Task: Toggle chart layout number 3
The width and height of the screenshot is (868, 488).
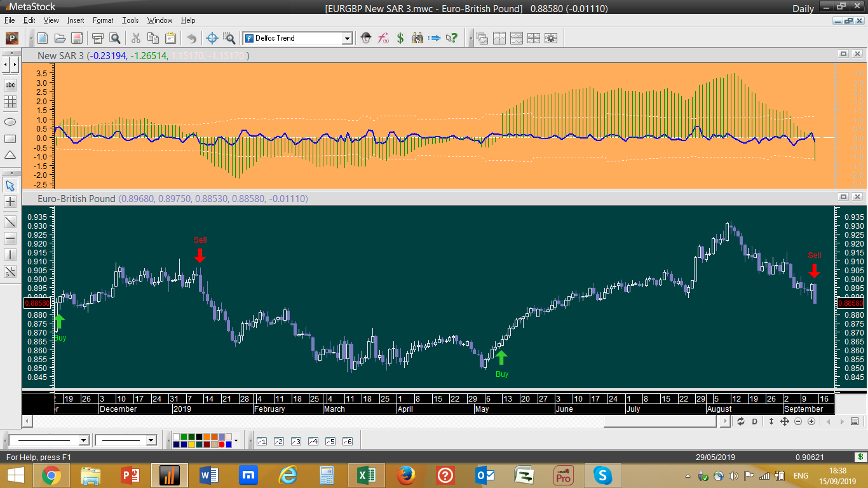Action: pyautogui.click(x=295, y=441)
